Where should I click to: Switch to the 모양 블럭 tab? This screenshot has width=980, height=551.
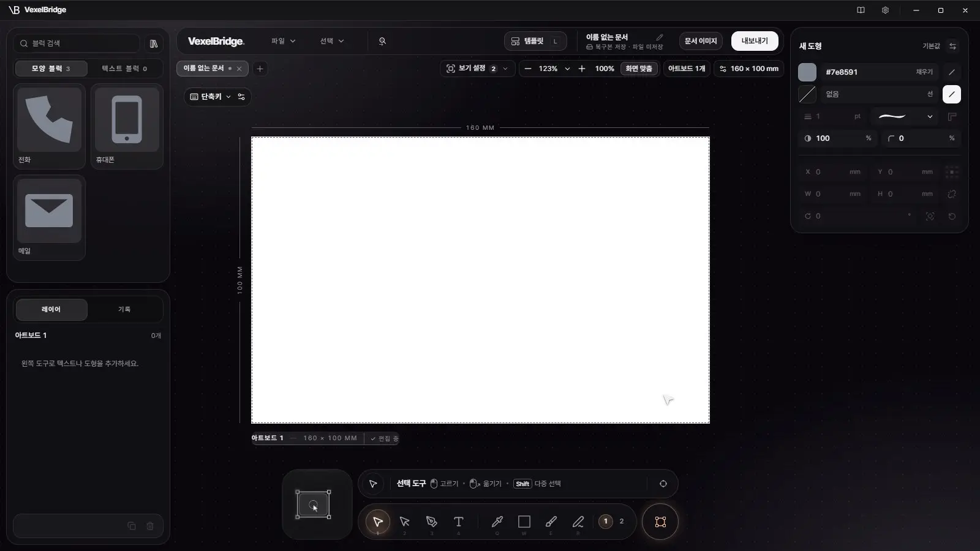click(x=51, y=69)
